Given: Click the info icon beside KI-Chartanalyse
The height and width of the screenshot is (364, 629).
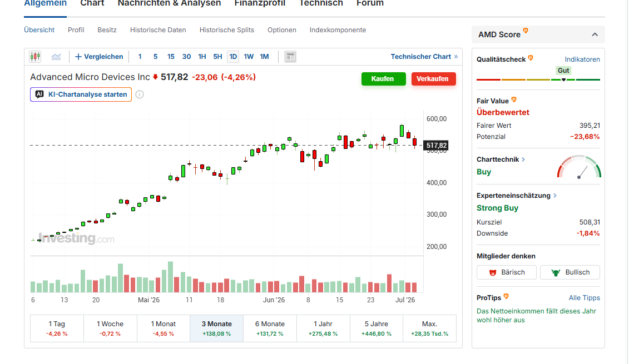Looking at the screenshot, I should tap(140, 94).
